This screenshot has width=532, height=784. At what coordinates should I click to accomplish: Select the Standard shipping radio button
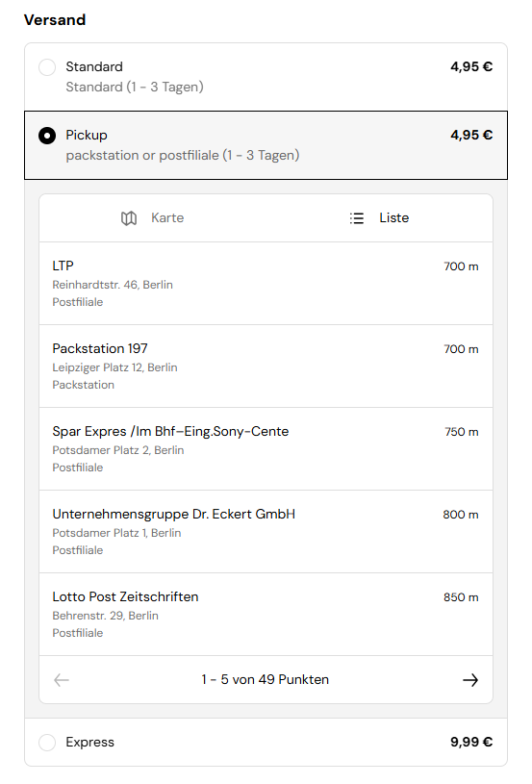click(x=47, y=67)
